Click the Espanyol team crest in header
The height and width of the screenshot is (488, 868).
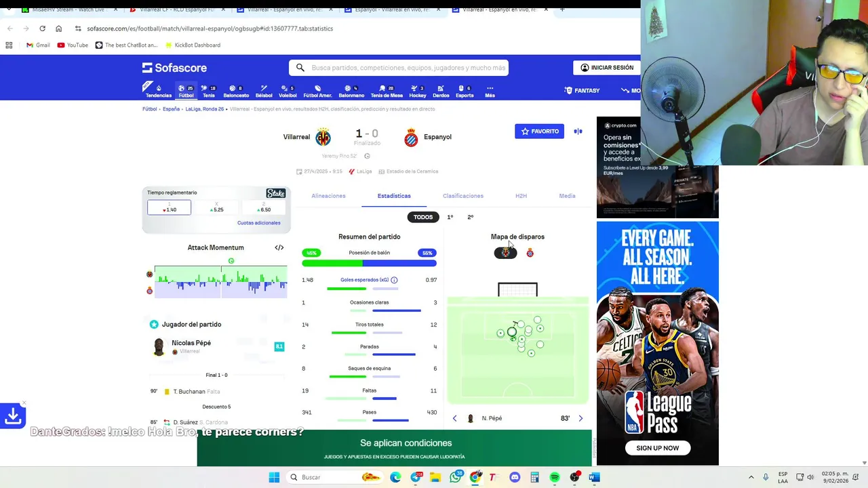[x=411, y=137]
